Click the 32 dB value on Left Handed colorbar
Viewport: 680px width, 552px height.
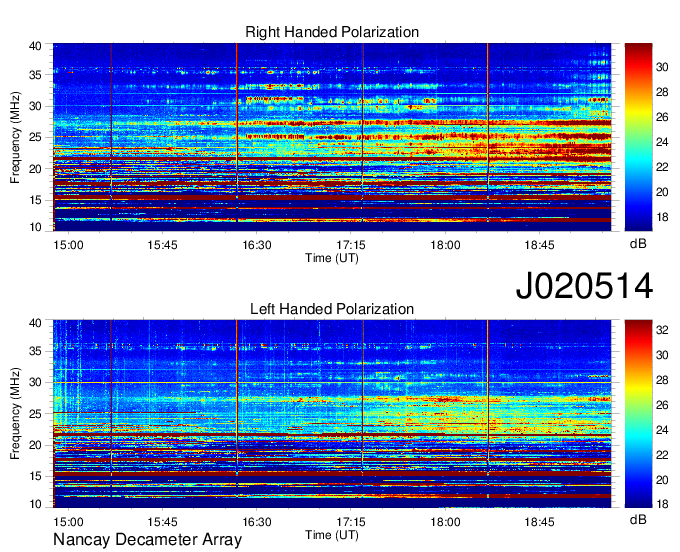(662, 330)
